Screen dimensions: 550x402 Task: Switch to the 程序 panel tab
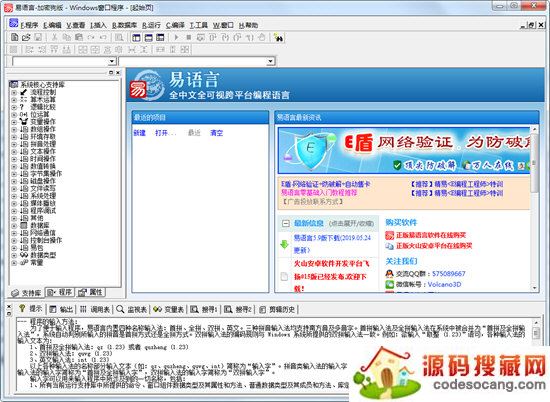60,292
